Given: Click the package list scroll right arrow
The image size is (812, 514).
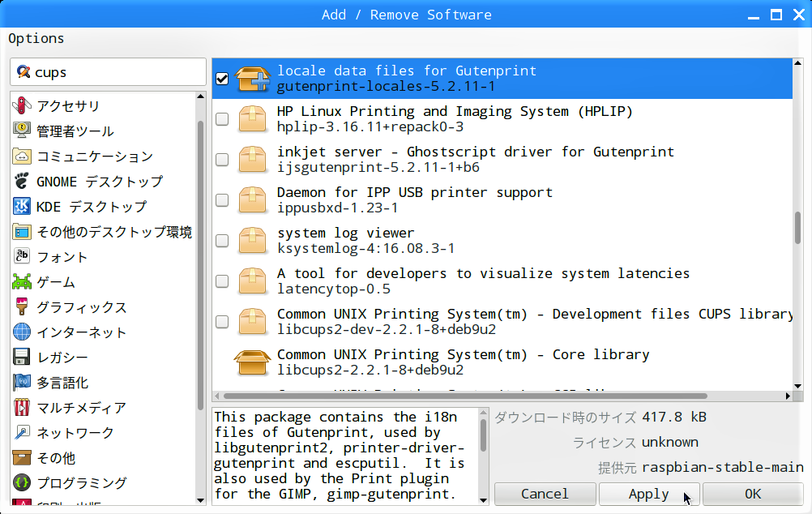Looking at the screenshot, I should point(788,396).
